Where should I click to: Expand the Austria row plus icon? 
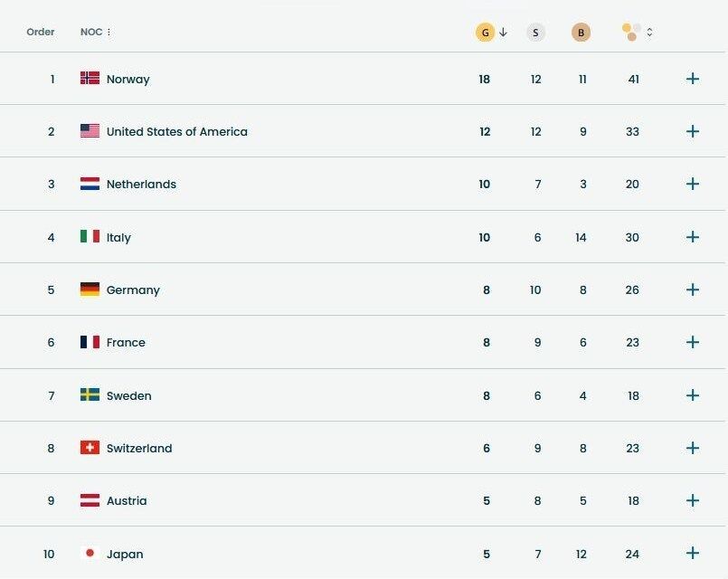pyautogui.click(x=693, y=500)
